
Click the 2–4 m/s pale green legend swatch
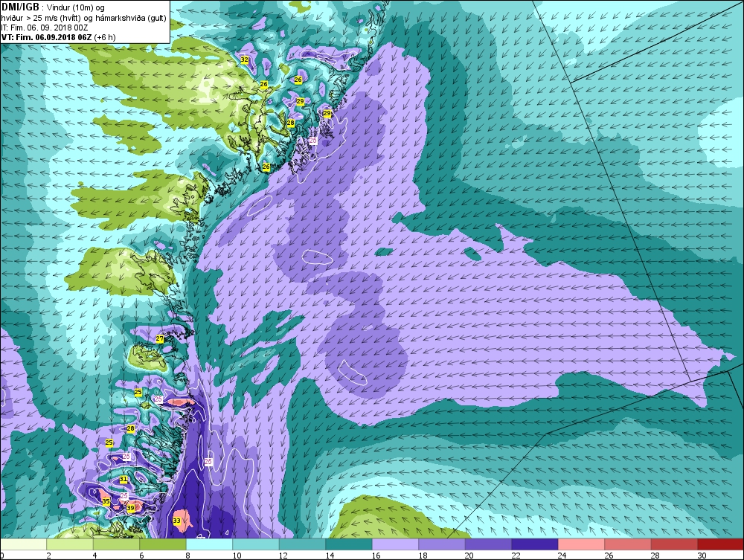click(70, 544)
